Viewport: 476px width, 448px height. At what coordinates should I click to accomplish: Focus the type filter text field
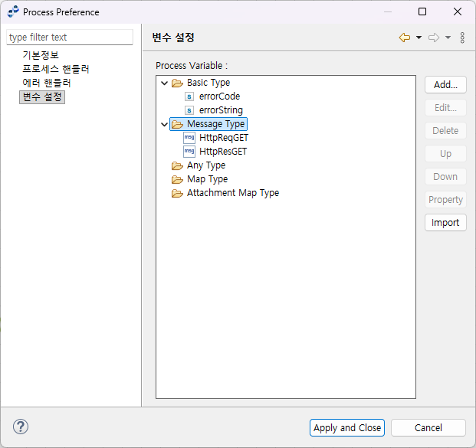tap(69, 38)
